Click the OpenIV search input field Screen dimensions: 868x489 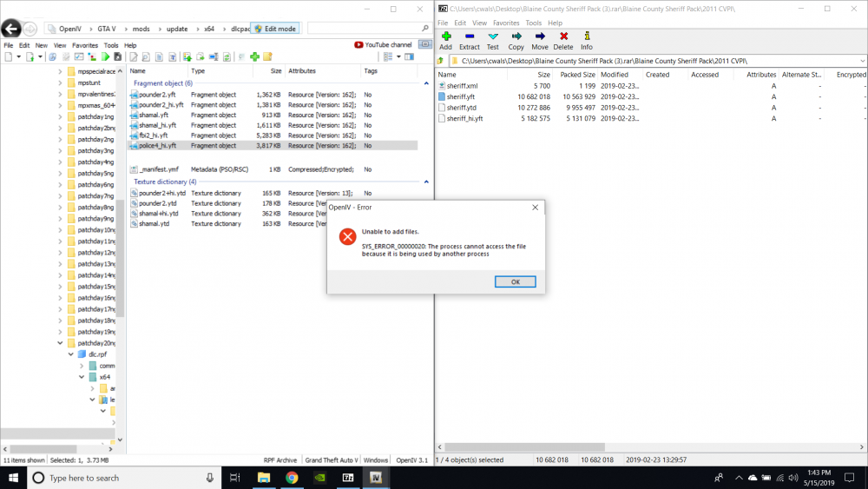(364, 29)
